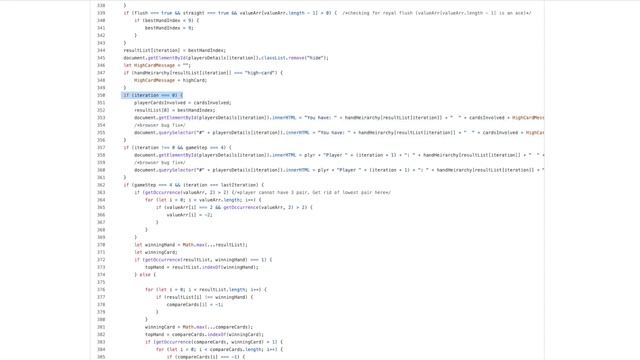This screenshot has height=360, width=640.
Task: Click 'resultList[iteration] = bestHandIndex;' code line
Action: [174, 50]
